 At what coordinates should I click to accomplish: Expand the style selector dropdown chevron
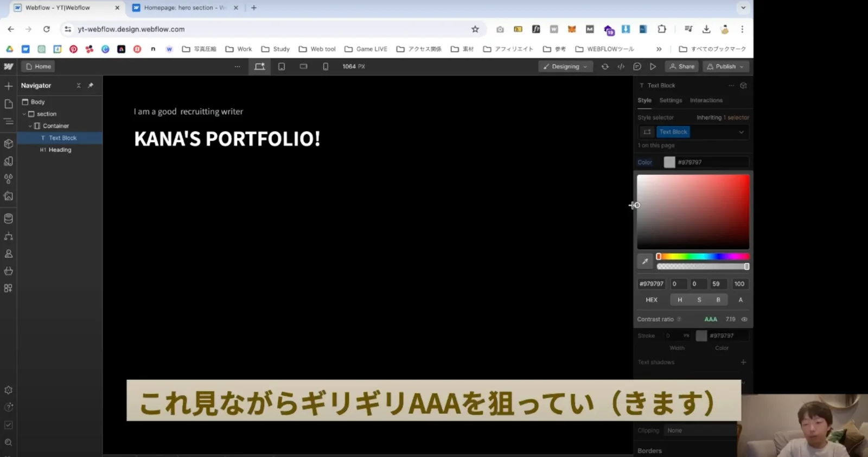click(742, 132)
